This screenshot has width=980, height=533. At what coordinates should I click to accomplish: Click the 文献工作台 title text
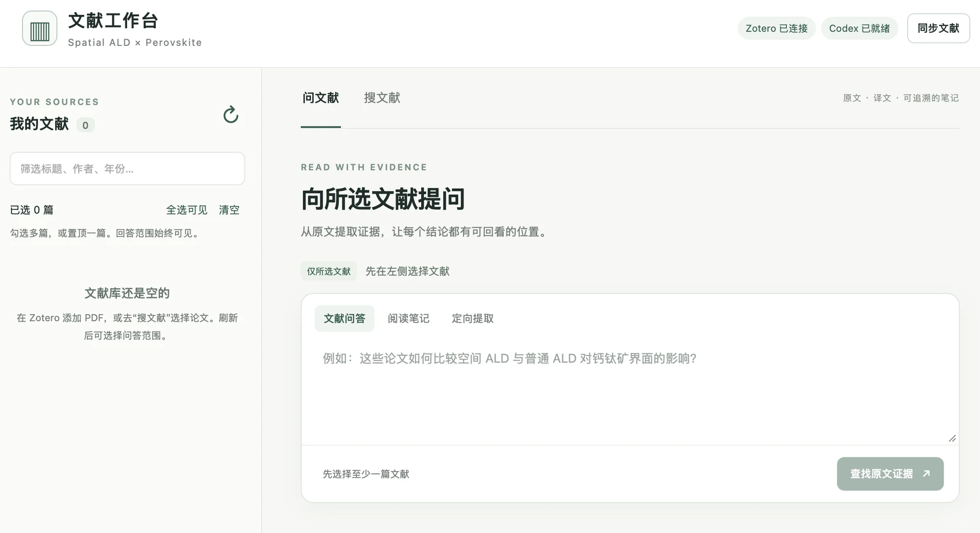[x=113, y=21]
